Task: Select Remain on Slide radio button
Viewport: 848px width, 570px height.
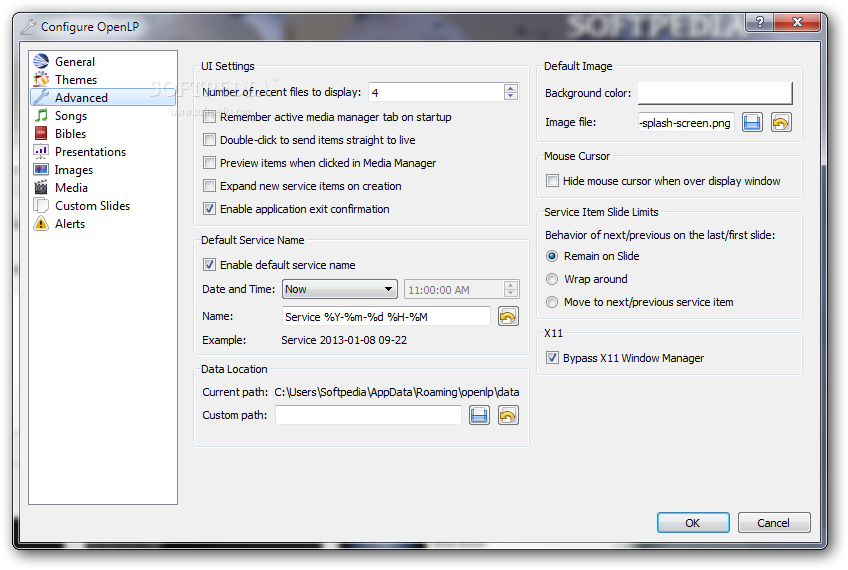Action: tap(552, 256)
